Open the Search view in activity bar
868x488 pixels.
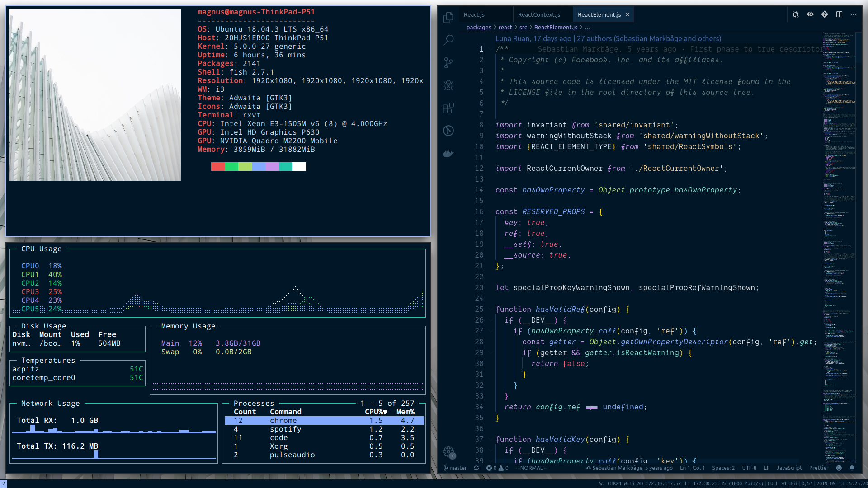tap(448, 40)
